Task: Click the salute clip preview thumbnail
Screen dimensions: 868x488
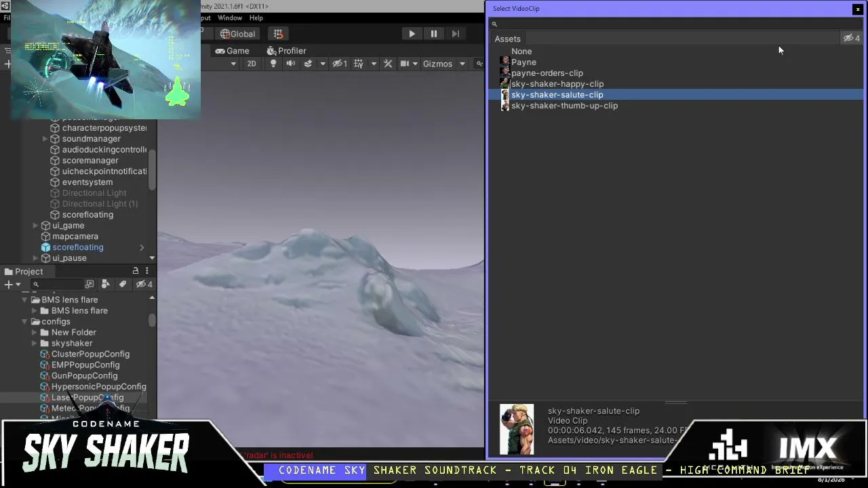Action: coord(517,429)
